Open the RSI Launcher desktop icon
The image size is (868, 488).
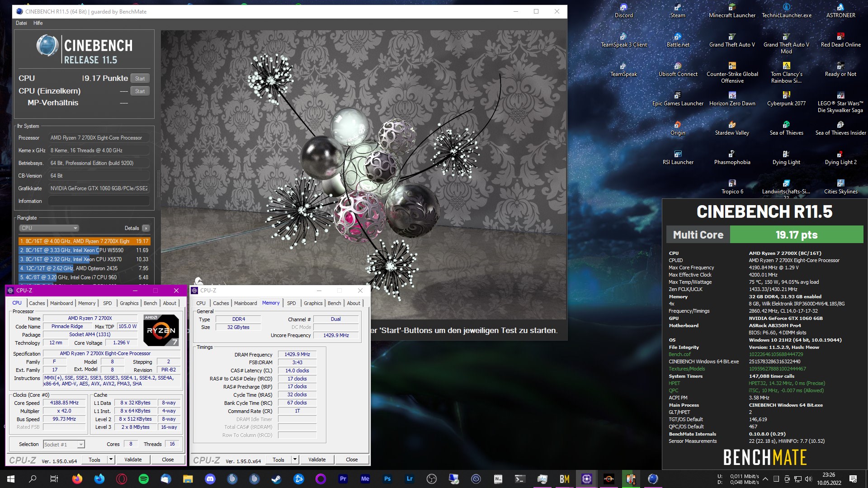(x=678, y=157)
